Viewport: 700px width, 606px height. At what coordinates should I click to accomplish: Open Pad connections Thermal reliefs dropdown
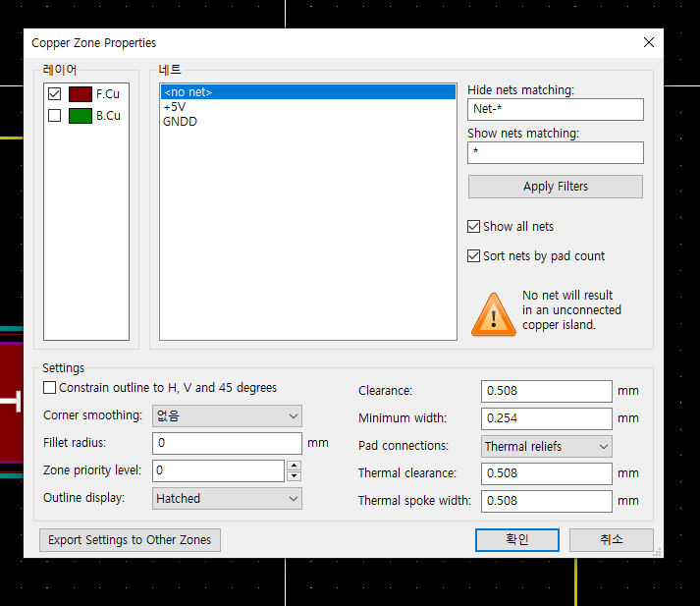pyautogui.click(x=547, y=447)
